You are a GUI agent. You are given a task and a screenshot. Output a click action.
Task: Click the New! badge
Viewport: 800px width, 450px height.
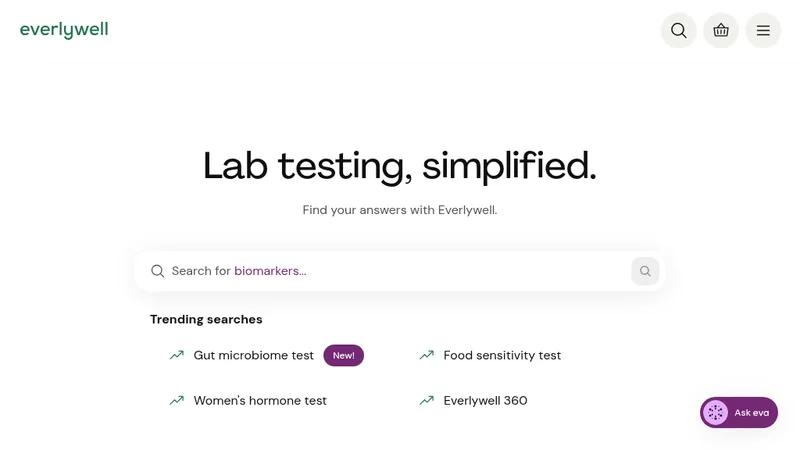click(343, 356)
